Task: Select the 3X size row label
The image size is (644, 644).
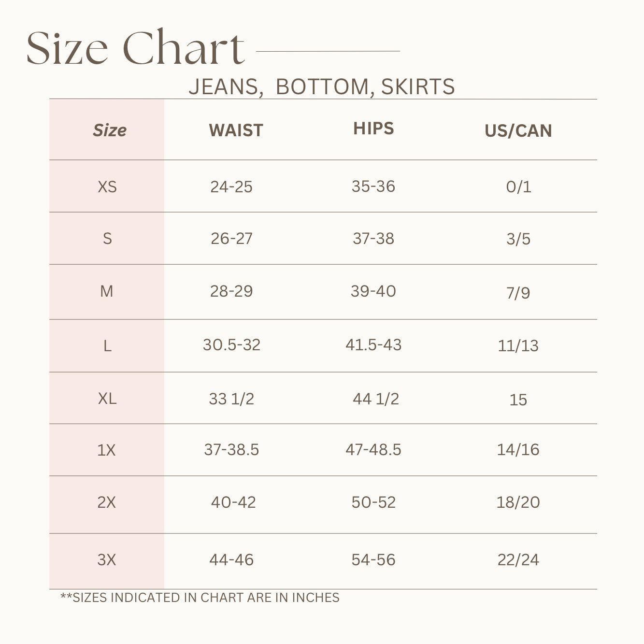Action: [107, 560]
